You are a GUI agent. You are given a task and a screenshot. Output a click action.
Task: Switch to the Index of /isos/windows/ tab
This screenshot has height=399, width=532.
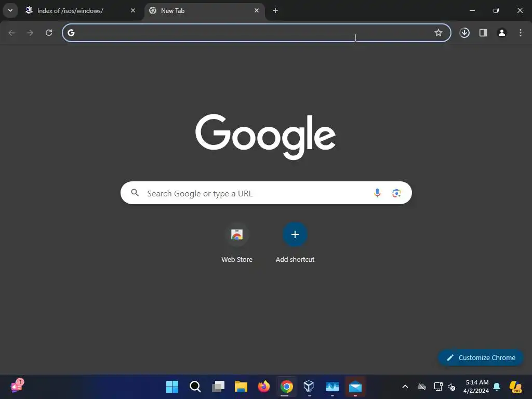[81, 10]
